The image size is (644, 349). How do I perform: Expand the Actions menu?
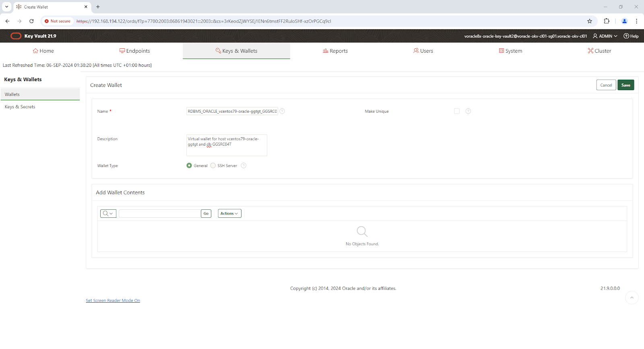pos(229,213)
